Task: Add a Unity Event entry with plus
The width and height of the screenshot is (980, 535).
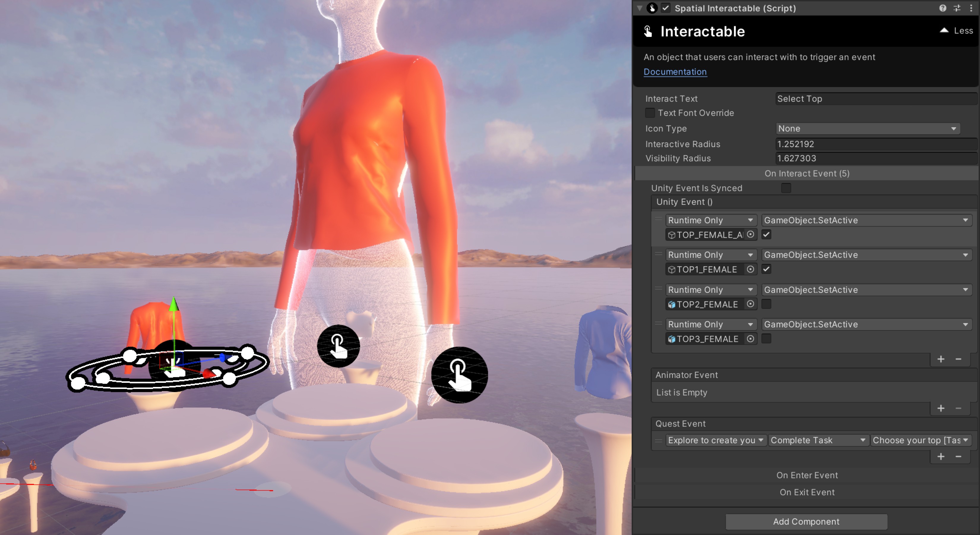Action: (x=941, y=359)
